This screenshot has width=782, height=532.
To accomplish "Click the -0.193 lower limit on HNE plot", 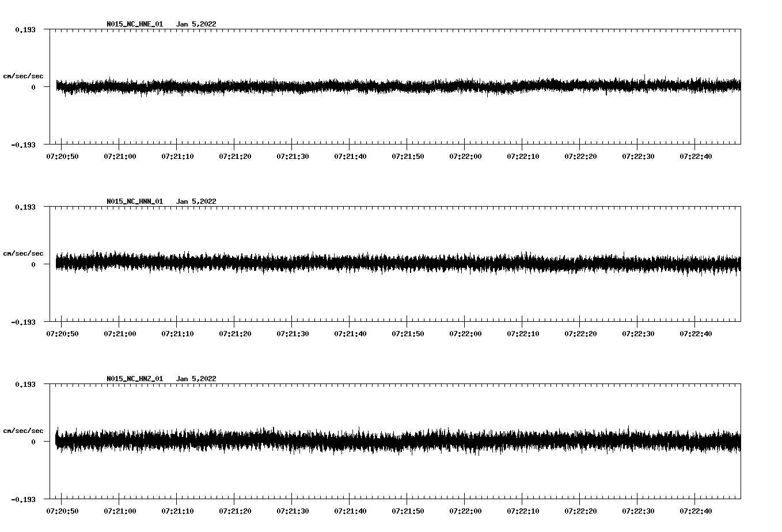I will pos(23,145).
